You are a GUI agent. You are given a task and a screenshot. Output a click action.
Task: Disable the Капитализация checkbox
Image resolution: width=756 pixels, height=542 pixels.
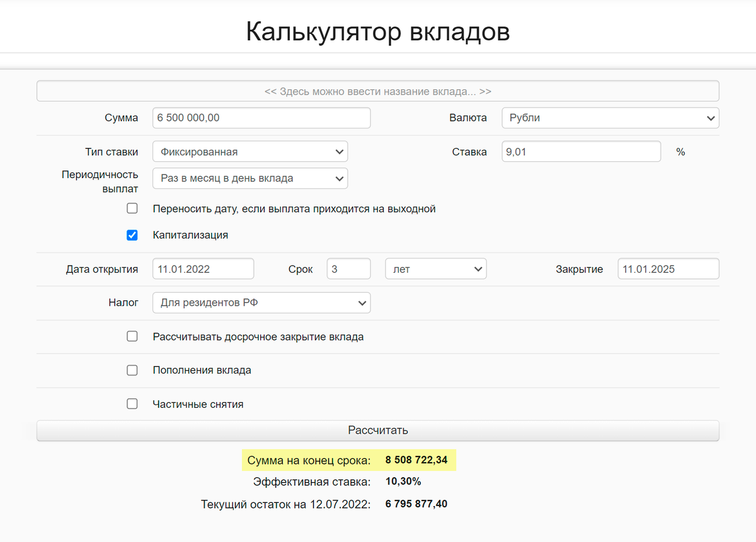(x=132, y=235)
